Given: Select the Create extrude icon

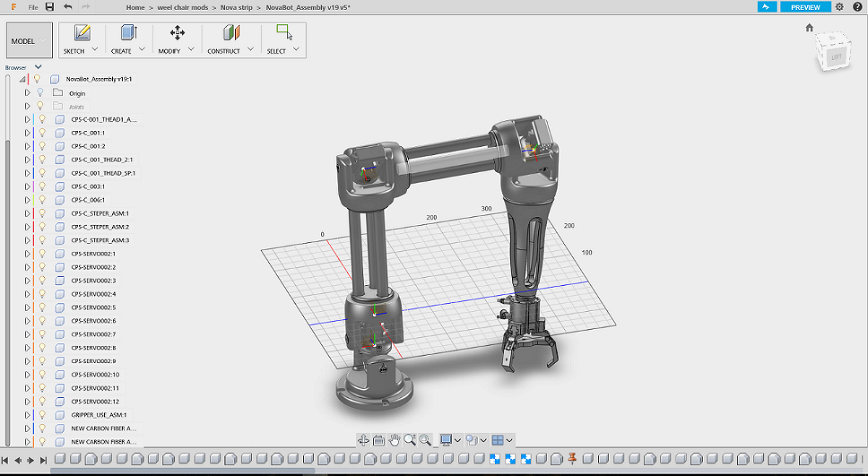Looking at the screenshot, I should tap(129, 33).
